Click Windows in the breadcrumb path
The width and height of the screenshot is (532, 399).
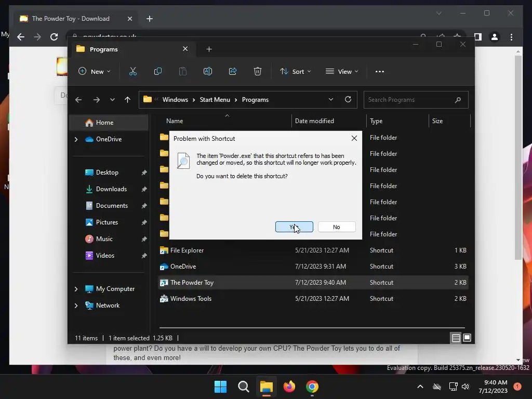175,100
